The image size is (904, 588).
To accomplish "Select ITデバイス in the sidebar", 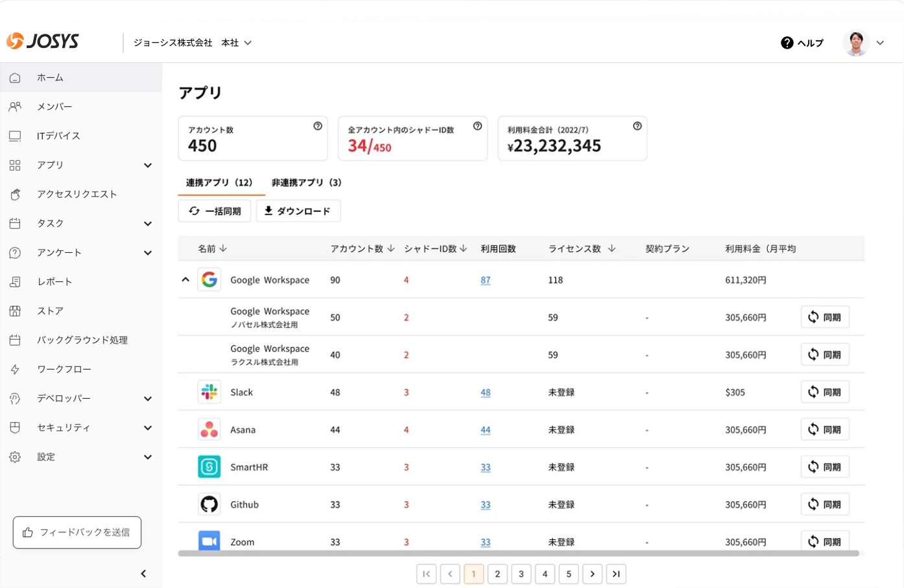I will [x=81, y=135].
